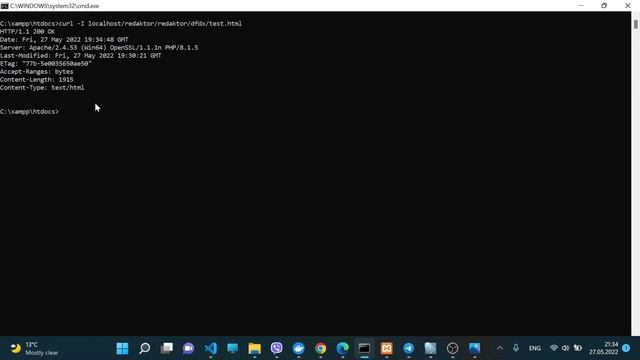
Task: Open the server/notepad app taskbar icon
Action: (431, 348)
